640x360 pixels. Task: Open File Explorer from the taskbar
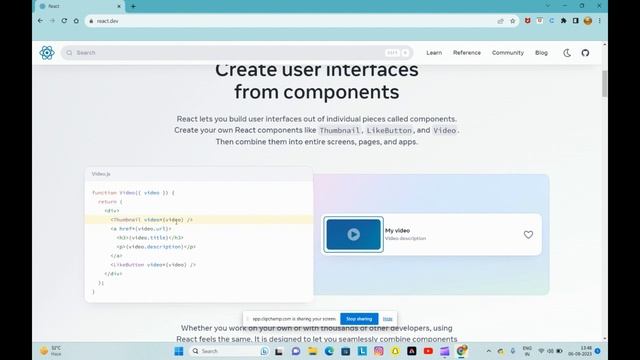click(x=313, y=351)
